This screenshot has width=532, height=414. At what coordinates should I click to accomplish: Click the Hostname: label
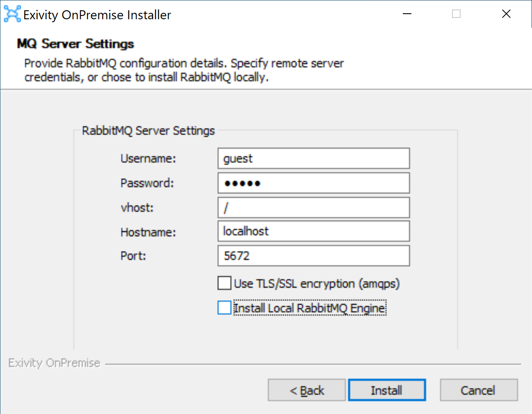coord(148,232)
